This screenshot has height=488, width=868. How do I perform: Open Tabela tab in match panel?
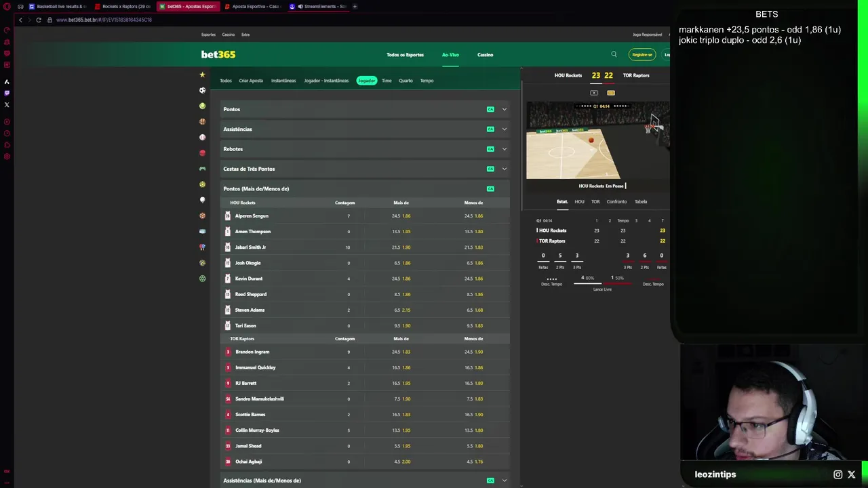pos(641,201)
